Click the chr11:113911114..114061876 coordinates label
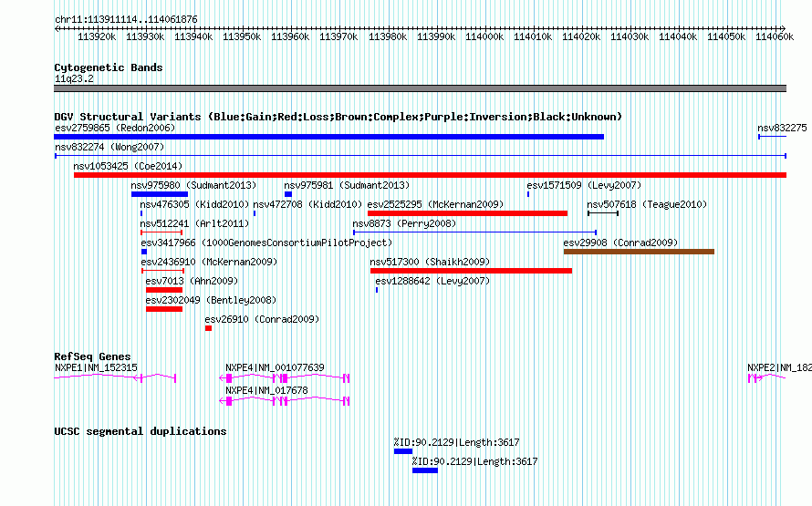 point(126,19)
